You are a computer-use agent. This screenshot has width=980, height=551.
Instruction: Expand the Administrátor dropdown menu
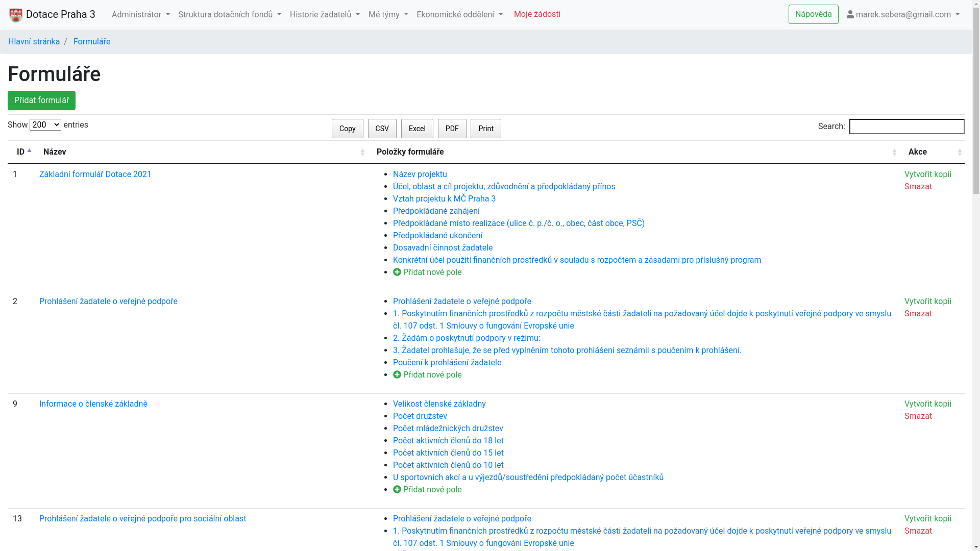tap(141, 15)
